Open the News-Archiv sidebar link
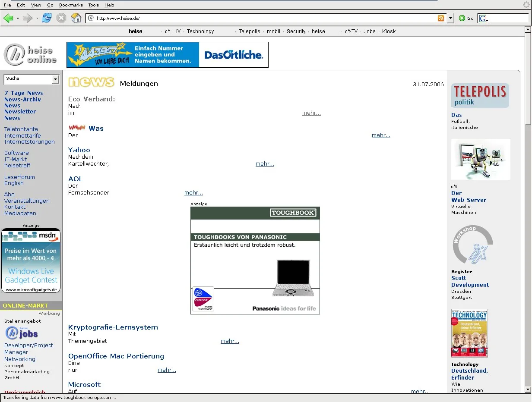Image resolution: width=532 pixels, height=402 pixels. pos(22,100)
